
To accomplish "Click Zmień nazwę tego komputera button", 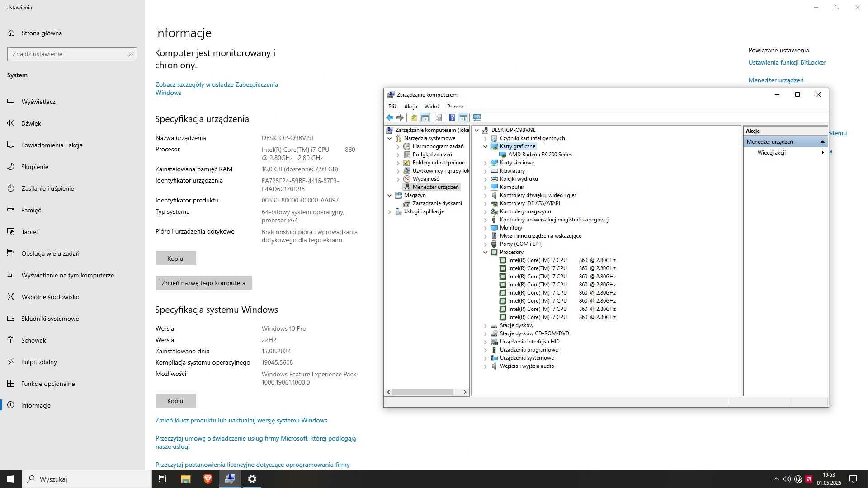I will pyautogui.click(x=203, y=283).
